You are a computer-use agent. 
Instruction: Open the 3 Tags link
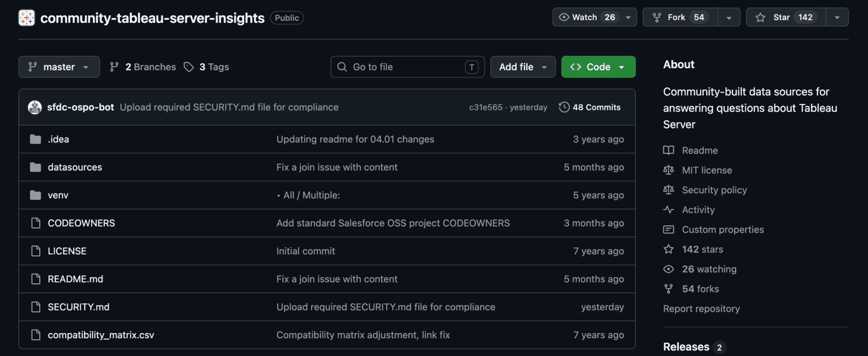click(207, 67)
